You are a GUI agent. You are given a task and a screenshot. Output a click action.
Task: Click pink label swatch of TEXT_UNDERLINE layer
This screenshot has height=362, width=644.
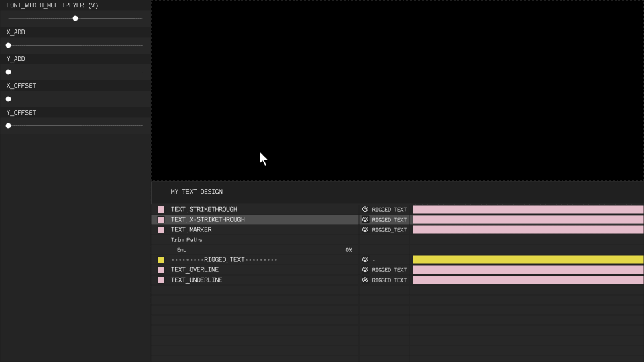pos(161,280)
